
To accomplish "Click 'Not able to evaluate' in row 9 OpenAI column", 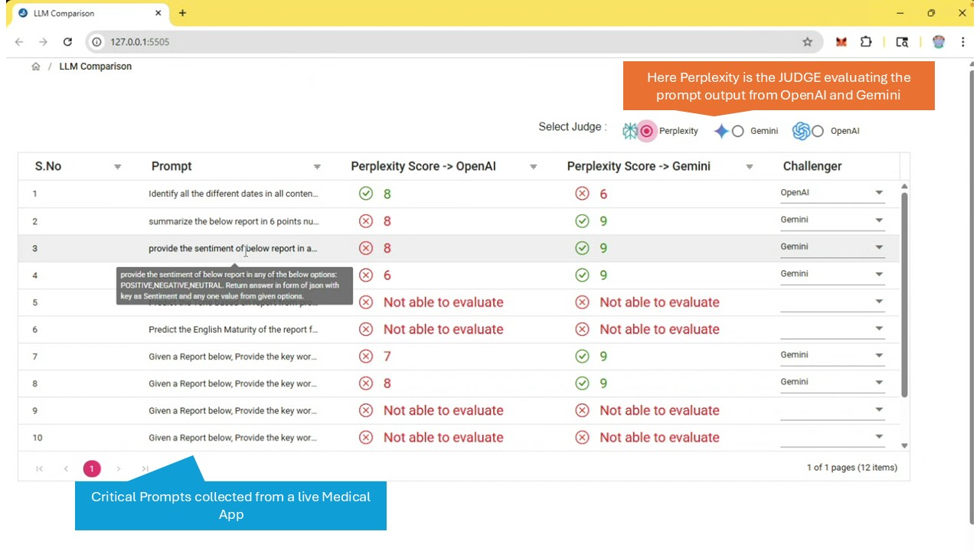I will tap(443, 410).
